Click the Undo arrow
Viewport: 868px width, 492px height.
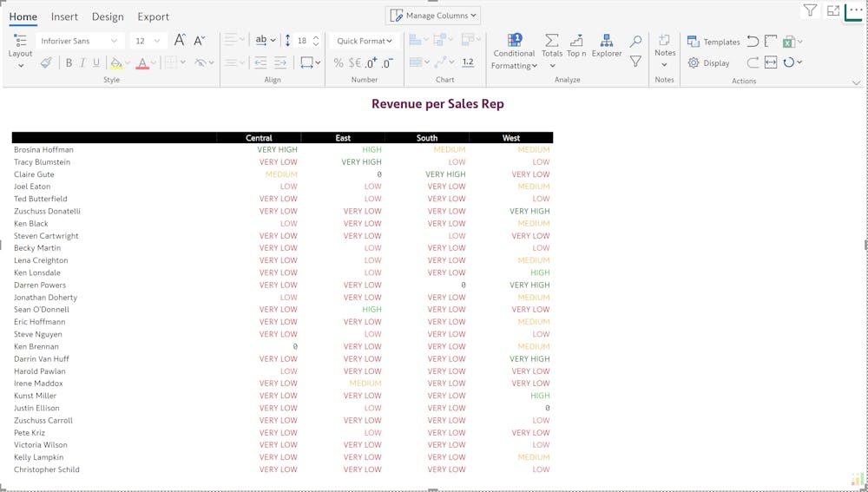click(x=753, y=41)
